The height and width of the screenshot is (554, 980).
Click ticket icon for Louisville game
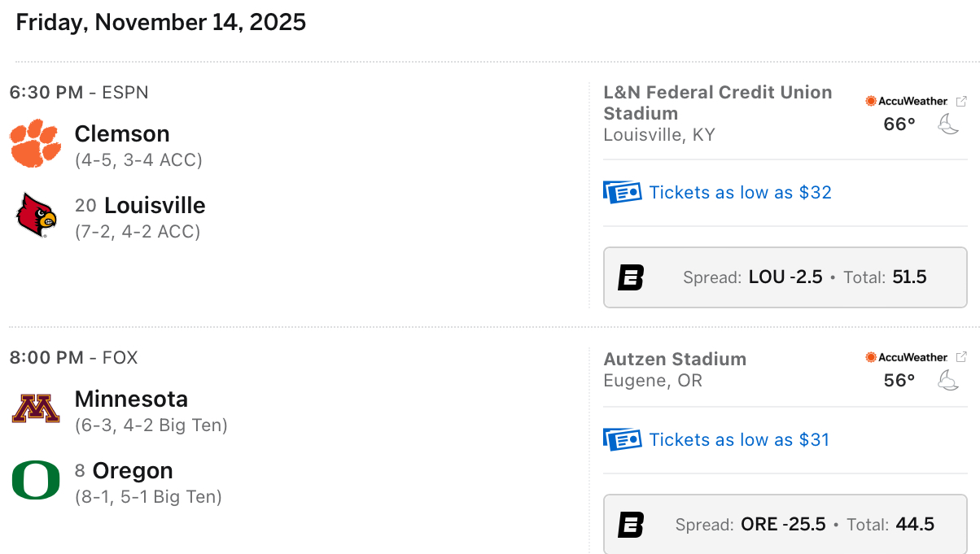(622, 193)
